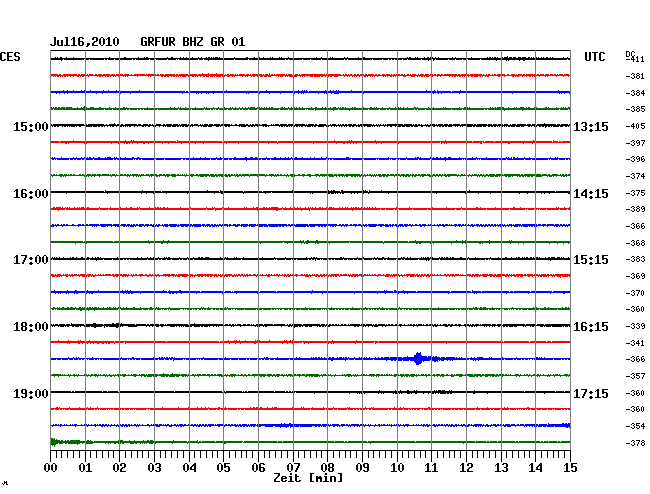This screenshot has height=494, width=650.
Task: Select the DC offset value -357
Action: [635, 376]
